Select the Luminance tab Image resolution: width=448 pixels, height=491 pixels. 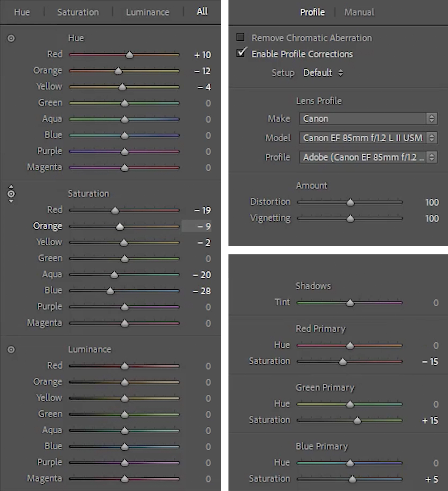(x=147, y=12)
